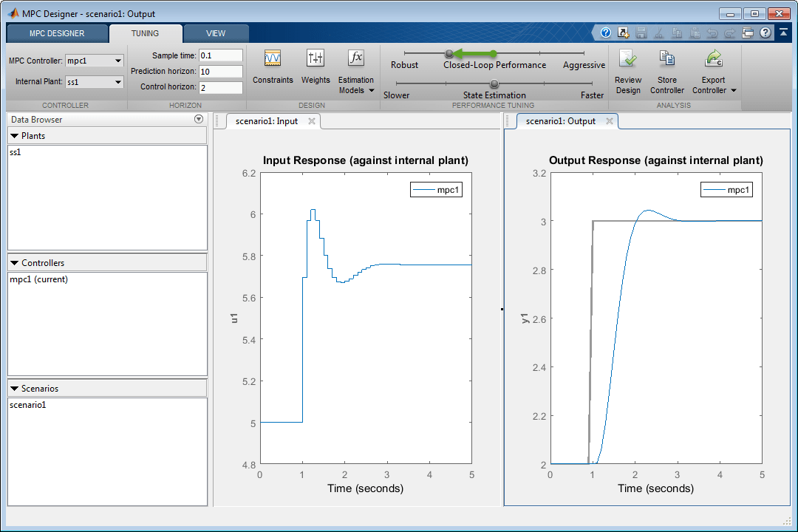Select plant ss1 in Data Browser

click(16, 152)
